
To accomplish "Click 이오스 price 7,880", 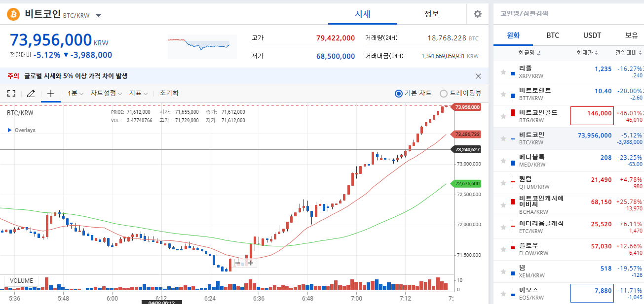I will point(603,291).
